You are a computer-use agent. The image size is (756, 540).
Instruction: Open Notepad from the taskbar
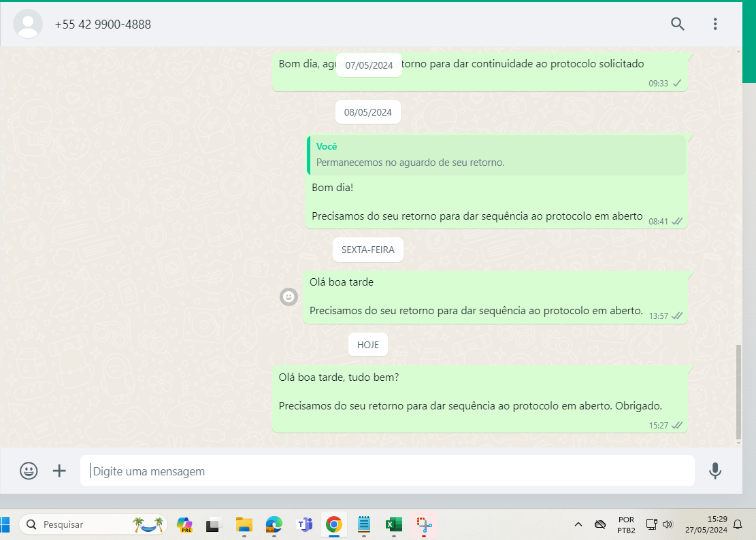click(x=364, y=524)
